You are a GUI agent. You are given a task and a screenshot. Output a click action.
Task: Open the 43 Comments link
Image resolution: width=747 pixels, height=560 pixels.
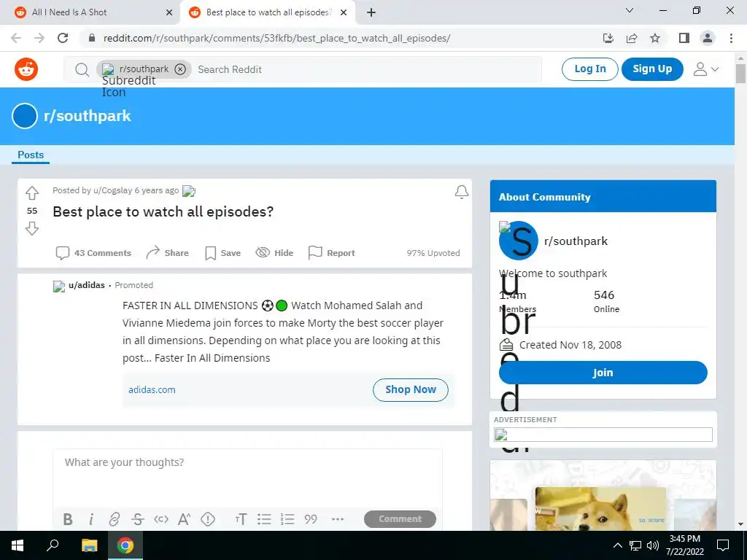pyautogui.click(x=93, y=253)
